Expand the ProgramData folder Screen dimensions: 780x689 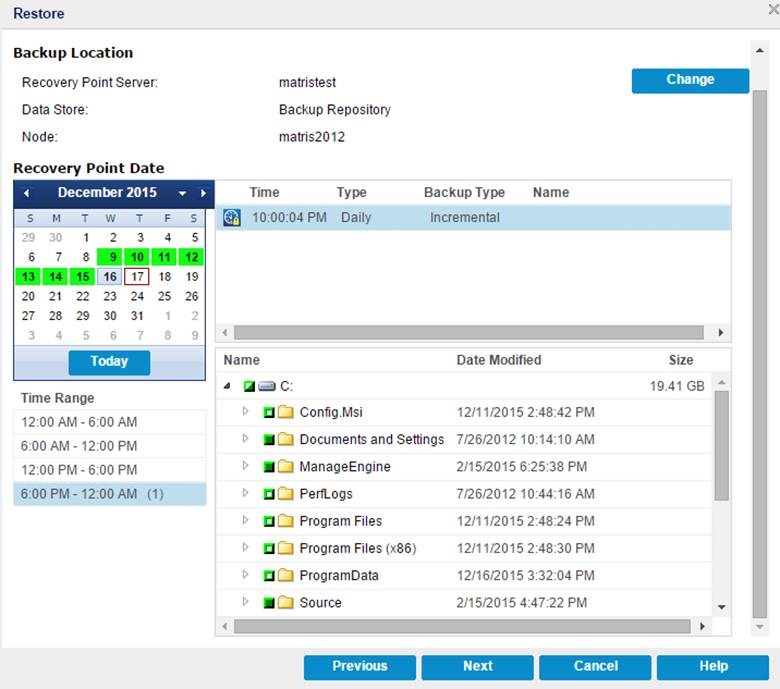[245, 574]
